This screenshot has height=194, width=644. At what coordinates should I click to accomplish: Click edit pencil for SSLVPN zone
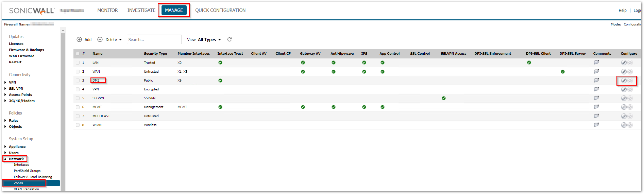(x=624, y=98)
